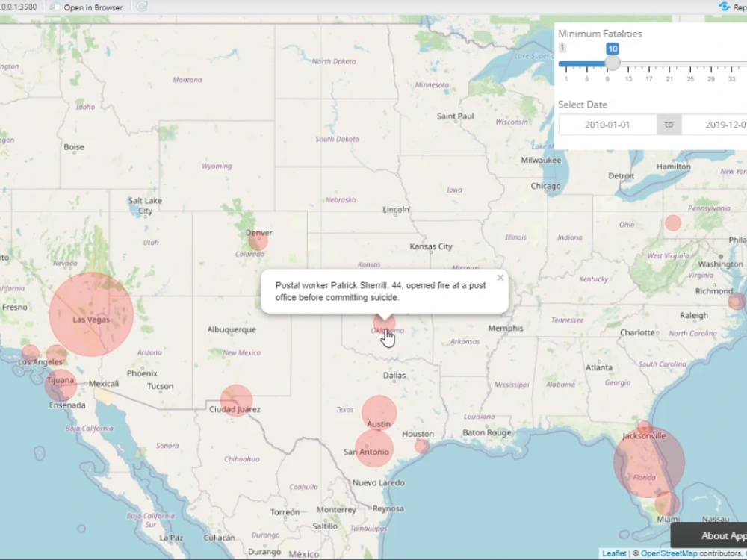The image size is (747, 560).
Task: Click the Ohio-Pennsylvania border circle marker
Action: 673,223
